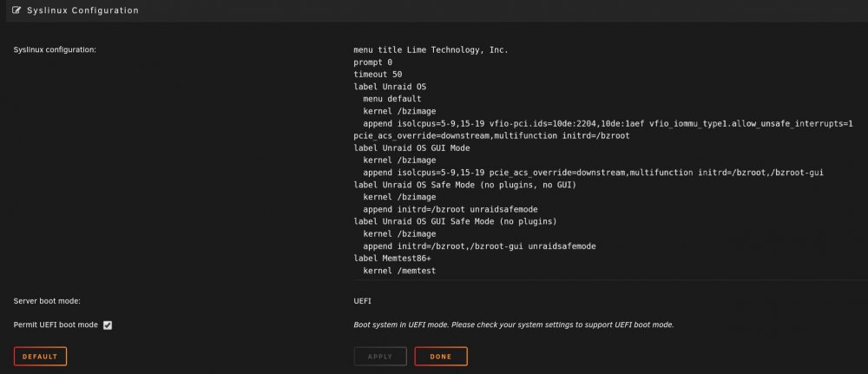Click 'label Unraid OS GUI Safe Mode (no plugins)'
This screenshot has width=868, height=374.
click(x=455, y=221)
